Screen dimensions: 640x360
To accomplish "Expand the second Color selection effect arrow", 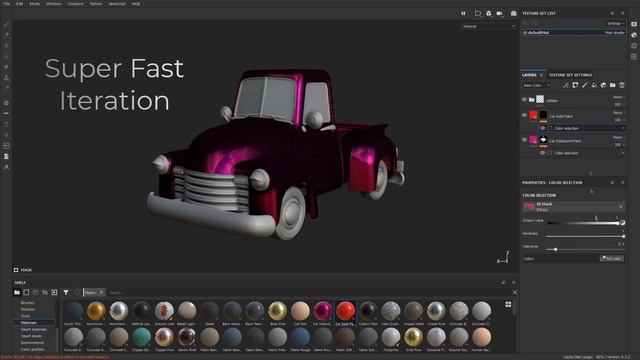I will [623, 153].
